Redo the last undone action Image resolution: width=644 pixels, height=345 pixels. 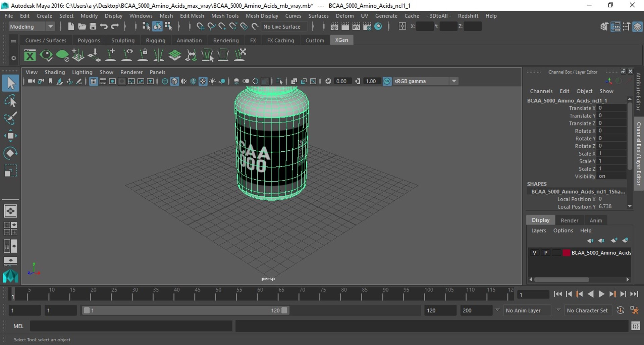click(x=115, y=27)
